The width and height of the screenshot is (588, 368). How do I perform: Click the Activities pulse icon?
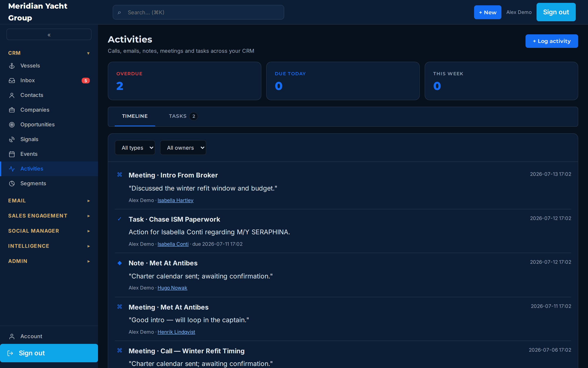(x=12, y=169)
